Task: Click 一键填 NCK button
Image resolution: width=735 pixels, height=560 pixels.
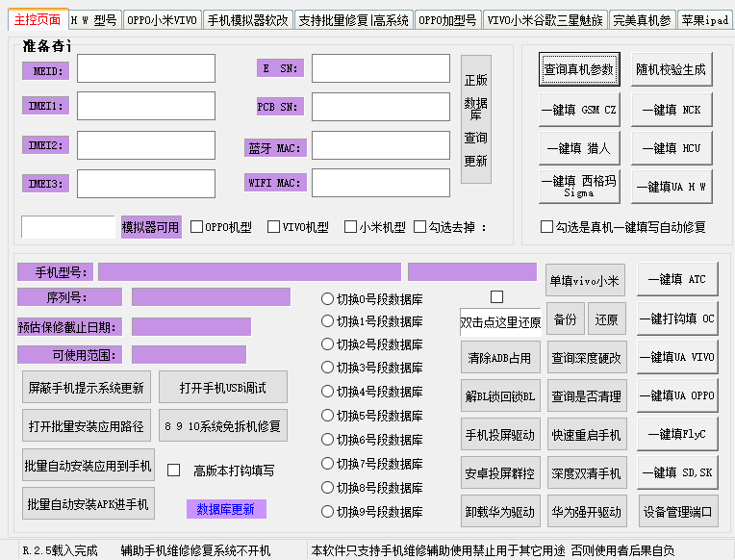Action: 672,110
